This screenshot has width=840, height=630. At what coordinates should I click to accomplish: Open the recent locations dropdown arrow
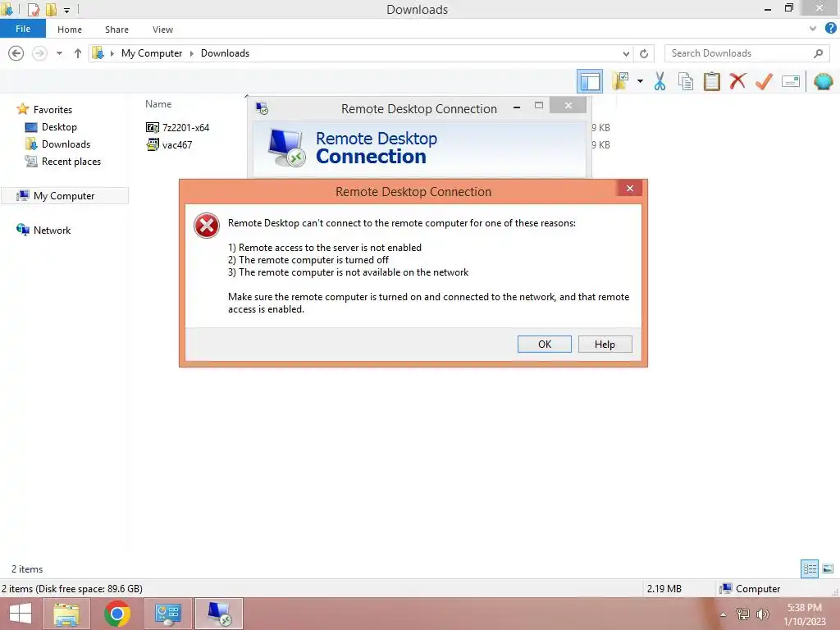pos(59,53)
